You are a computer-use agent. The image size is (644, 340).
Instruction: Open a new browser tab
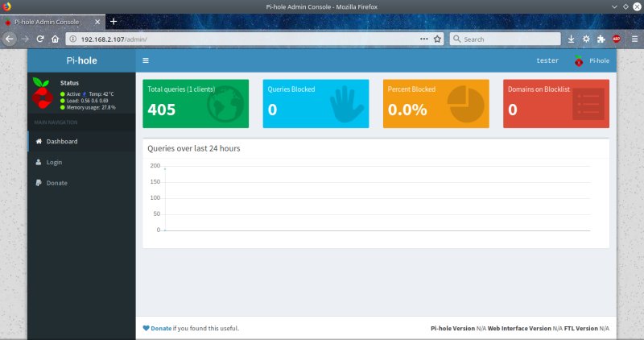click(x=114, y=21)
